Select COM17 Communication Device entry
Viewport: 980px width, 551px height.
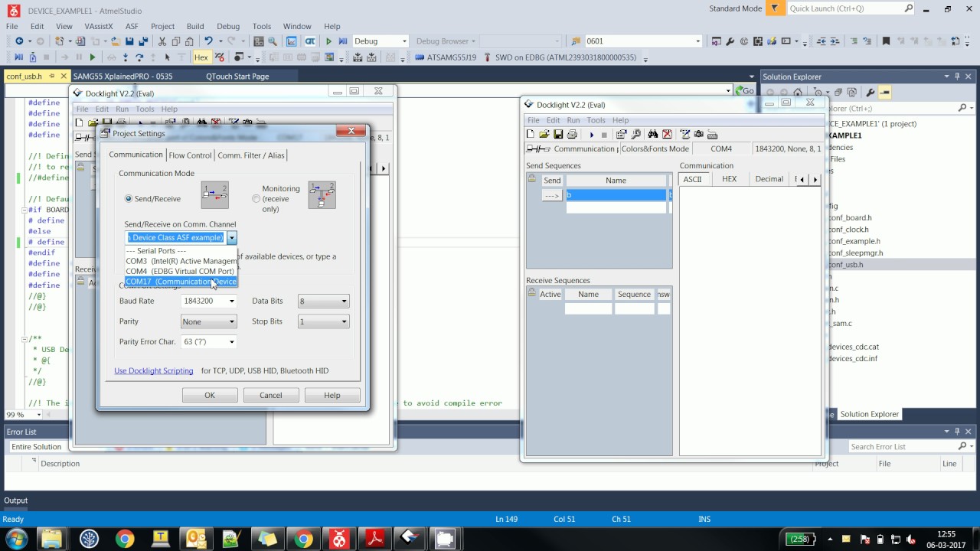[x=181, y=282]
